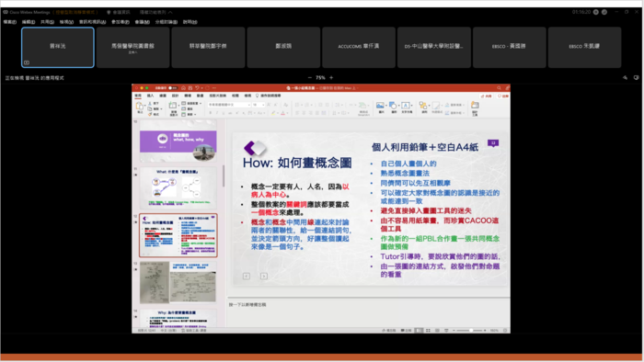Click the notes placeholder below slide
The height and width of the screenshot is (362, 644).
tap(247, 305)
